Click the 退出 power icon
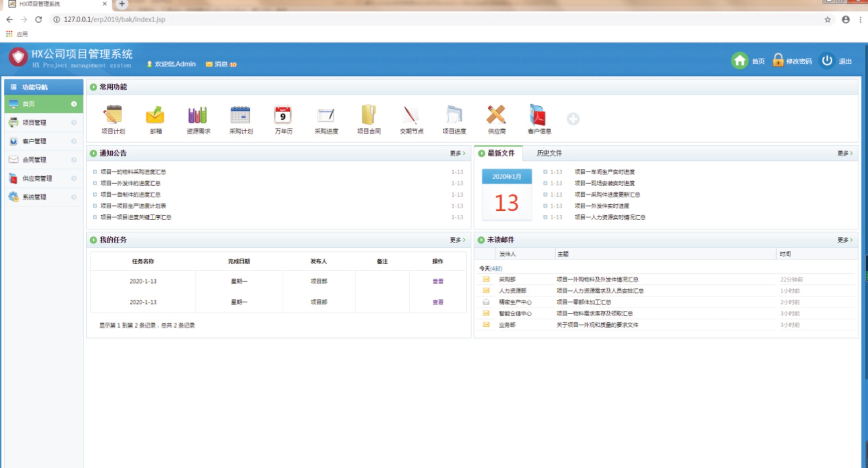The image size is (868, 468). tap(827, 61)
